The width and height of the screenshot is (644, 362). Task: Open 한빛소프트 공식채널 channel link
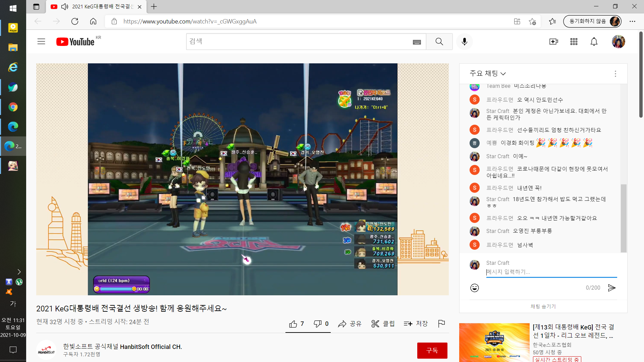[122, 347]
